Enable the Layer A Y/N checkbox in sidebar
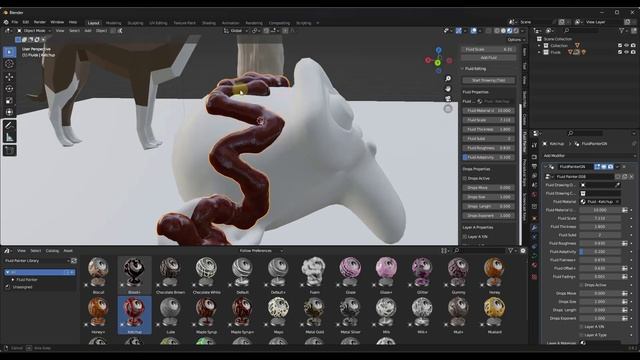Screen dimensions: 640x360 click(465, 236)
